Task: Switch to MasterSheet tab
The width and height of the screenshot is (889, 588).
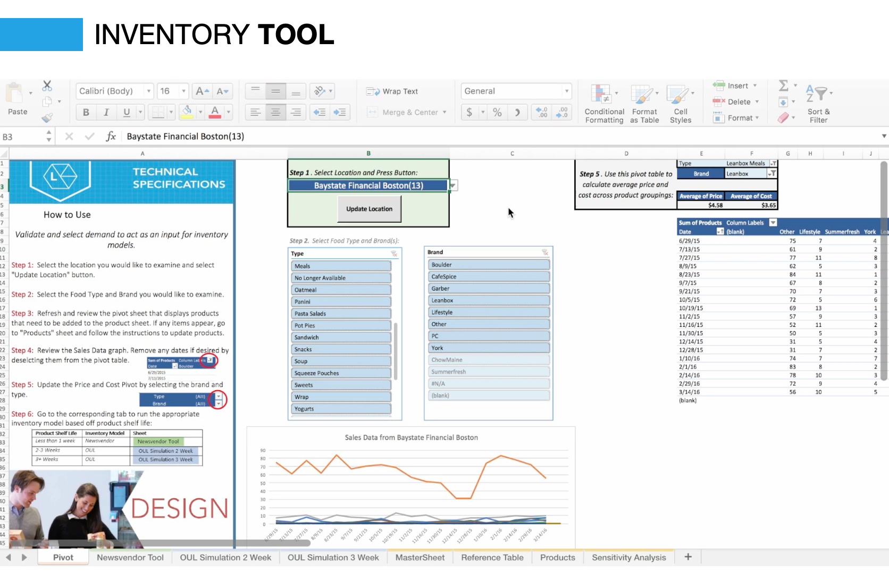Action: pyautogui.click(x=420, y=558)
